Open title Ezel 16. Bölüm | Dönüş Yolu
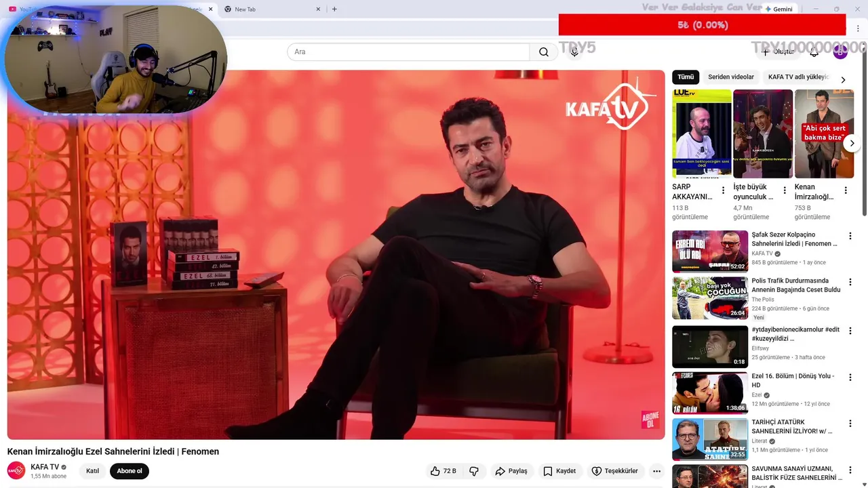 point(793,380)
